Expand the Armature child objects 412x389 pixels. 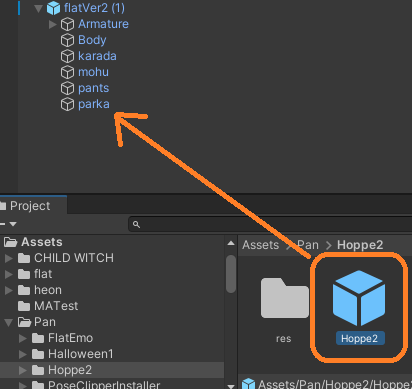[x=52, y=24]
